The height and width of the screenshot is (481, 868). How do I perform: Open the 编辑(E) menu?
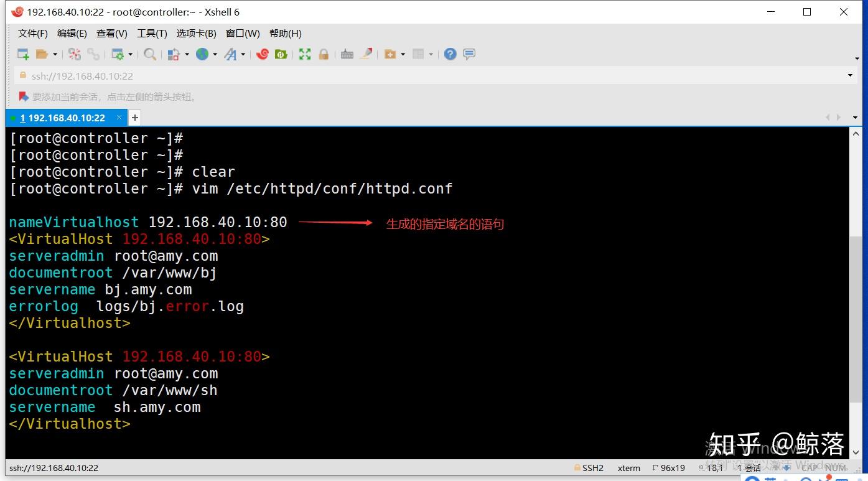(x=72, y=34)
